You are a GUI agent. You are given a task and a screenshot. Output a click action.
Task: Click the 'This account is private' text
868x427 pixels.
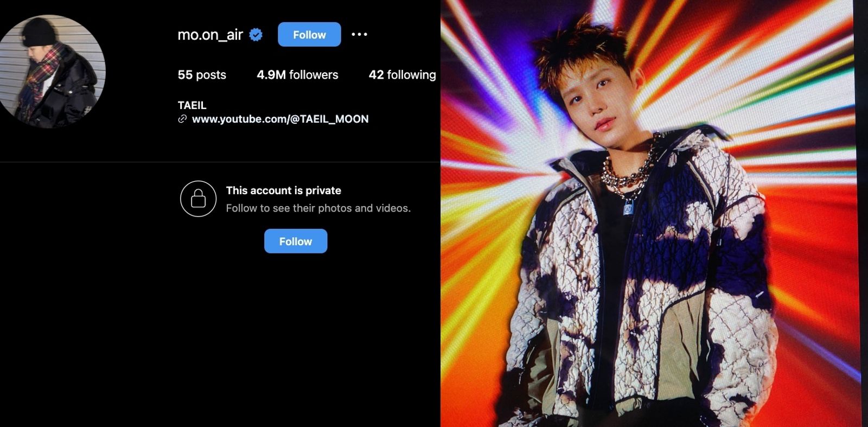coord(284,190)
